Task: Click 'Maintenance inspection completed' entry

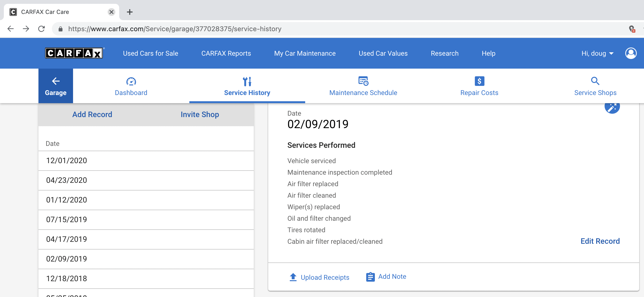Action: [x=340, y=172]
